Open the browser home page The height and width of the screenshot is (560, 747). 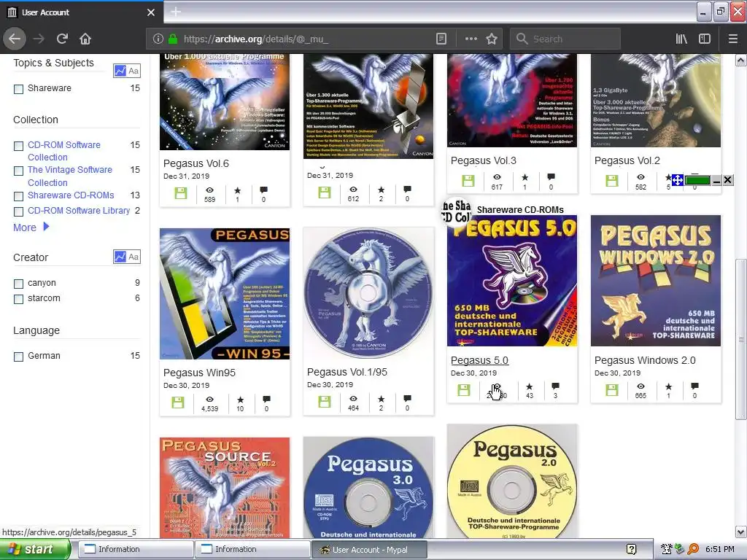pyautogui.click(x=85, y=39)
